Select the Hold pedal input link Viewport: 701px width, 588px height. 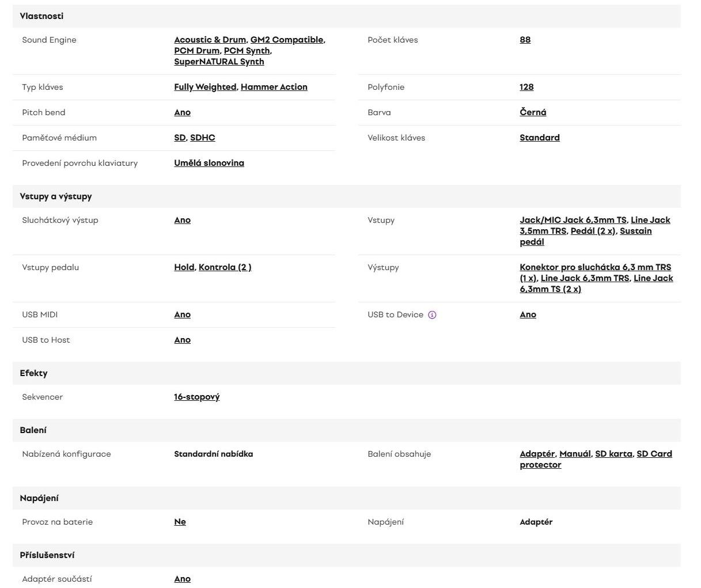pos(184,267)
